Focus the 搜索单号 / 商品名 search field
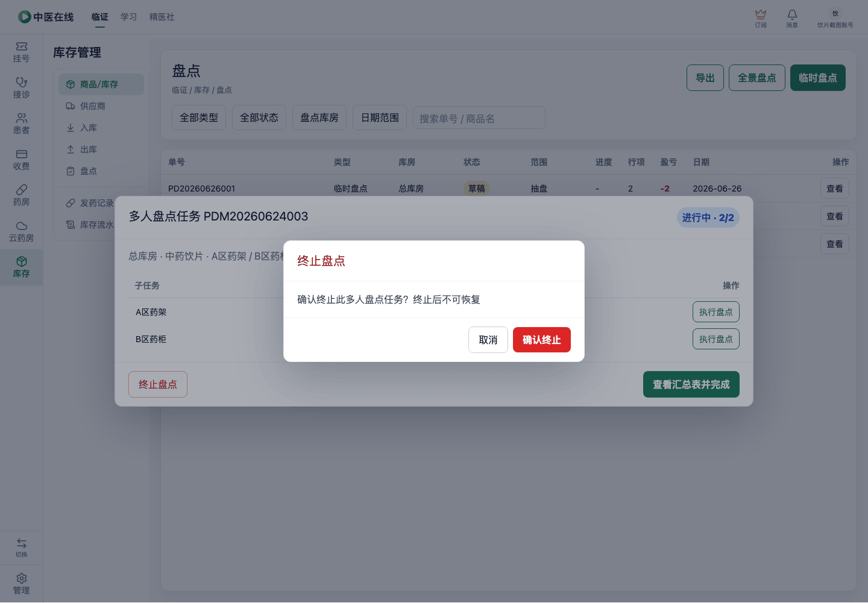This screenshot has width=868, height=603. [479, 117]
